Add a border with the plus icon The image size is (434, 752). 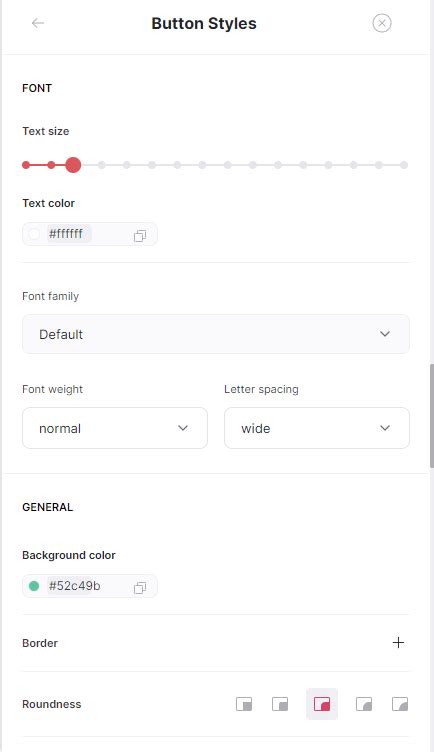coord(398,643)
